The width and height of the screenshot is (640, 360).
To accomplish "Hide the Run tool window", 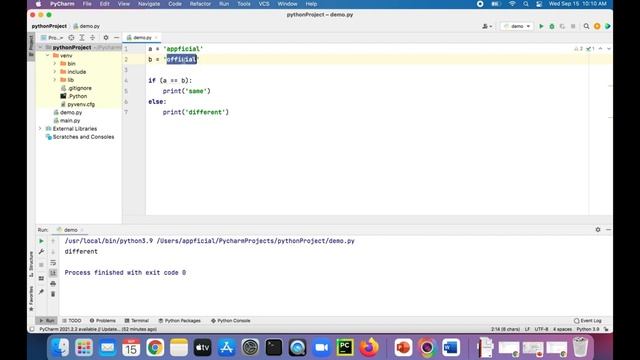I will pyautogui.click(x=608, y=230).
